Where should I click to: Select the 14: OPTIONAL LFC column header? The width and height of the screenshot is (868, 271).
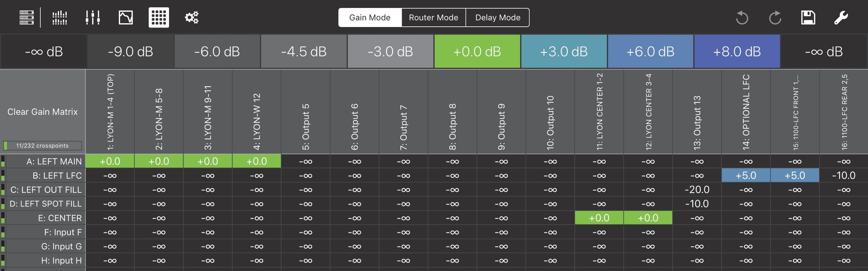(x=746, y=112)
